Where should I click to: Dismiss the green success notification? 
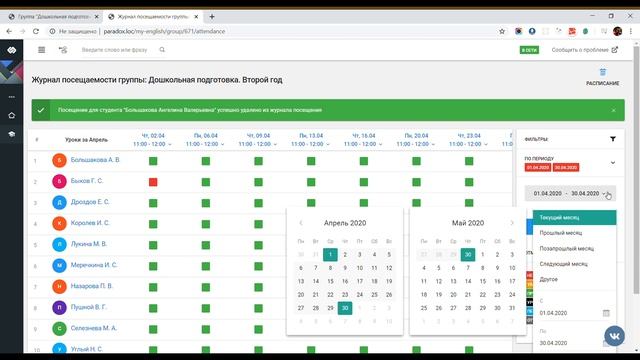click(613, 110)
